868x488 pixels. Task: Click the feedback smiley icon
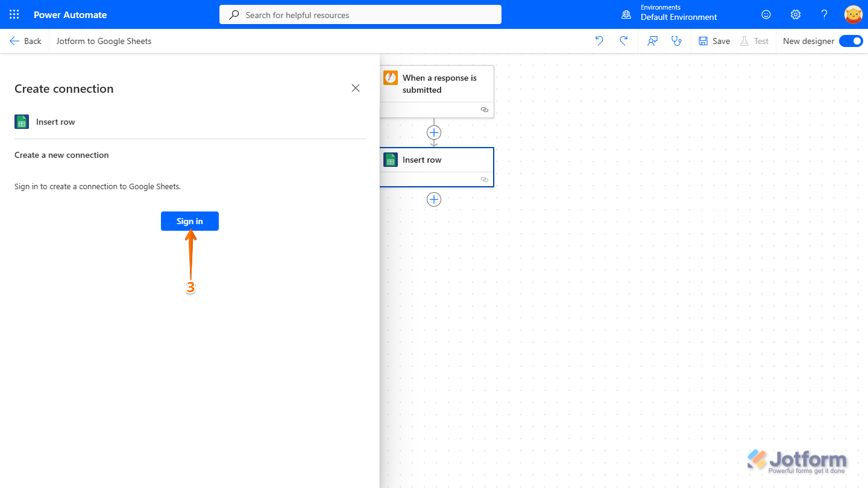click(x=766, y=14)
